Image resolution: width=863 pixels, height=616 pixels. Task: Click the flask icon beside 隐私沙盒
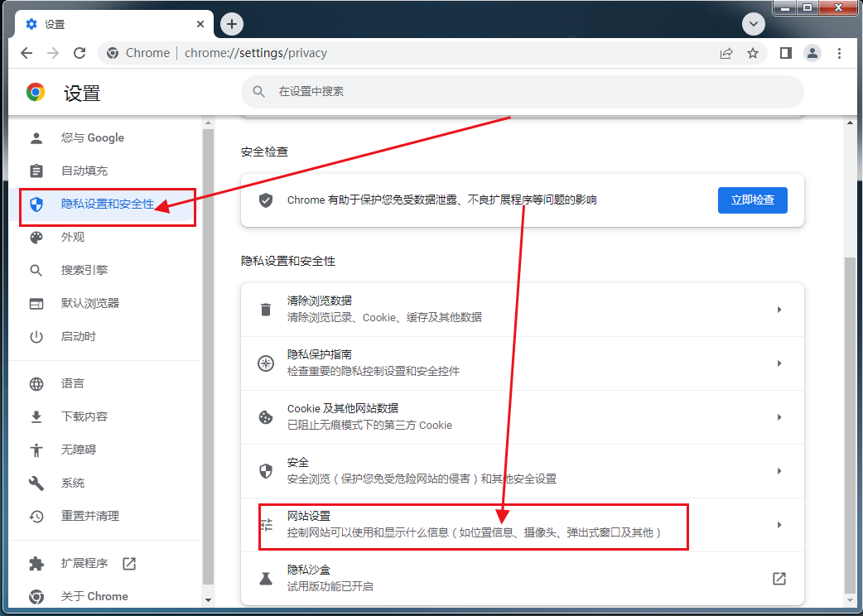click(266, 579)
